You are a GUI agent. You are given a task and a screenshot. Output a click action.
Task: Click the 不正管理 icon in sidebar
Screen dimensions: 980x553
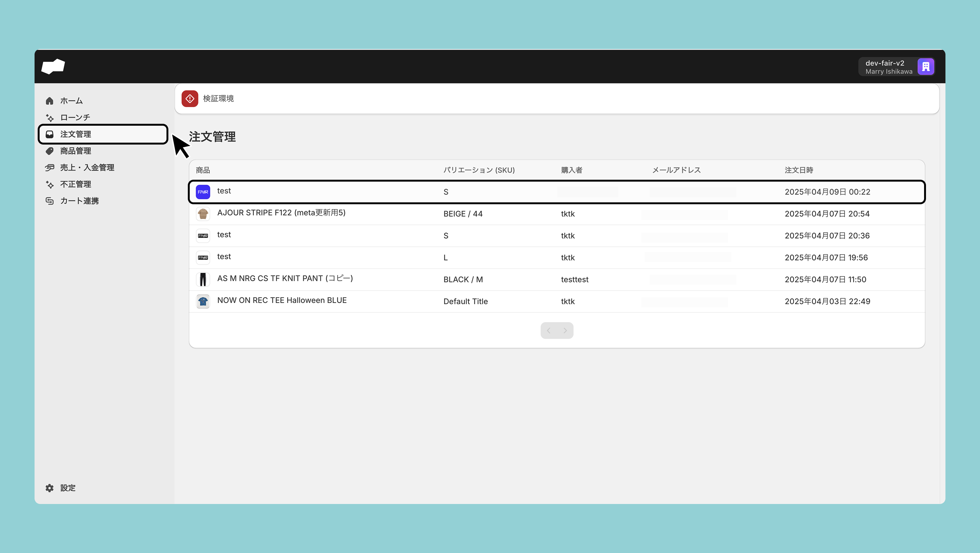[49, 184]
